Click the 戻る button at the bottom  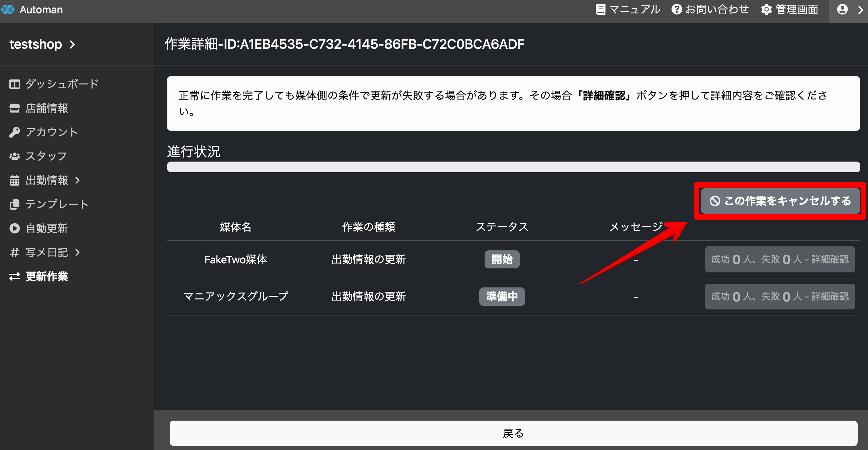pos(513,433)
